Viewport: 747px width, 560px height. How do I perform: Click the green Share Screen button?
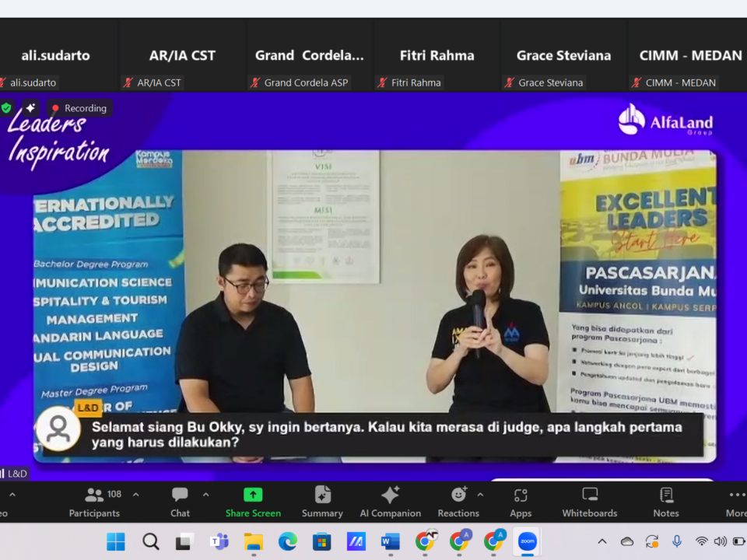(x=253, y=502)
